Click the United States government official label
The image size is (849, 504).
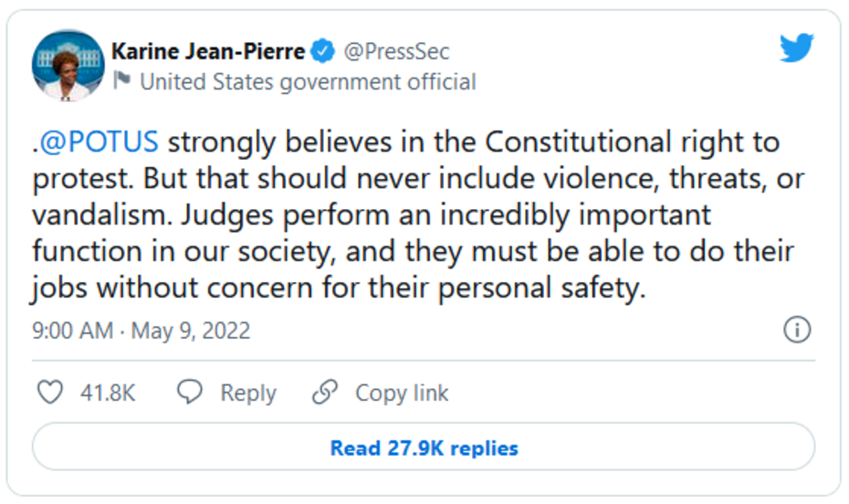[x=308, y=82]
